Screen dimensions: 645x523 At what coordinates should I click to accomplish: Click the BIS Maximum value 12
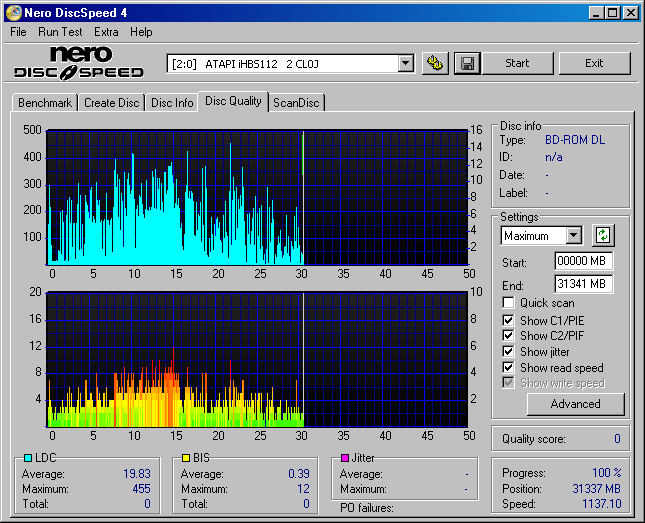[303, 489]
